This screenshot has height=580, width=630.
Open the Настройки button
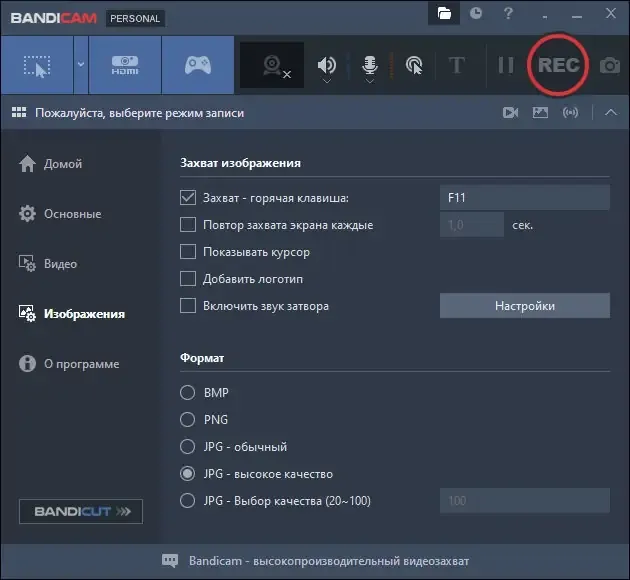pos(525,306)
